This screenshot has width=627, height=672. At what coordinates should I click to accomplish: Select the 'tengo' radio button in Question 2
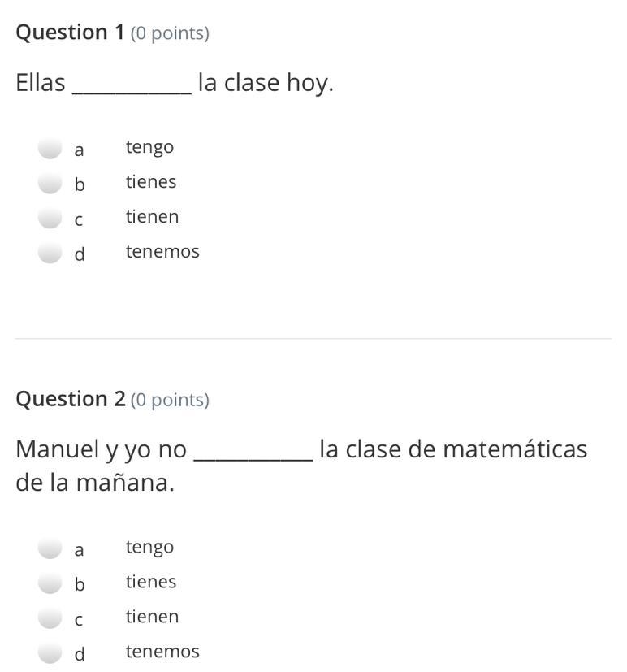click(x=50, y=548)
